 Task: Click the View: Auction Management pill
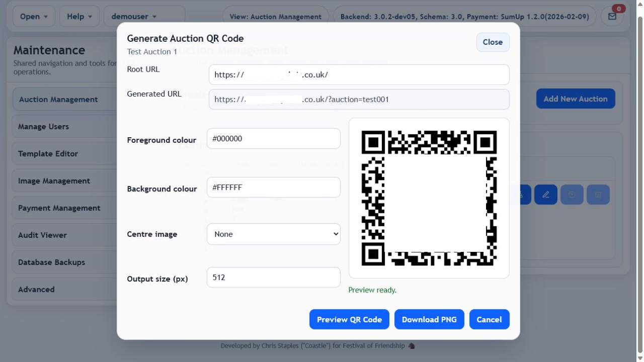pos(275,17)
